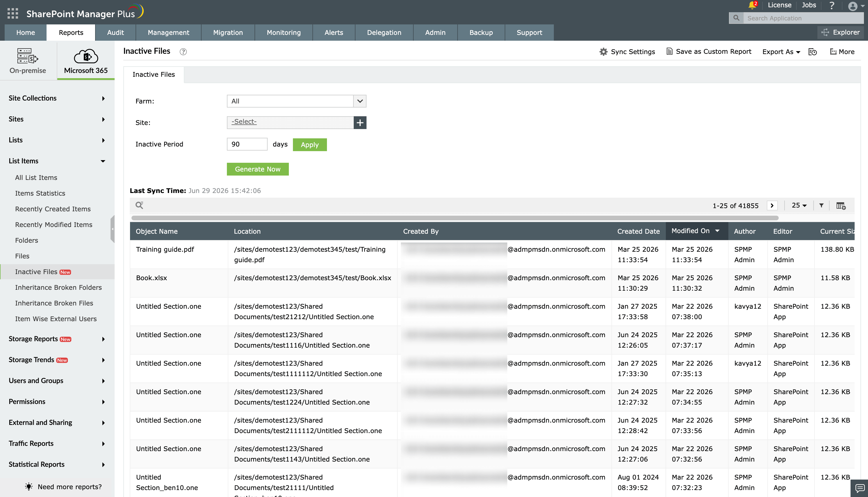
Task: Open the Export As dropdown
Action: click(781, 52)
